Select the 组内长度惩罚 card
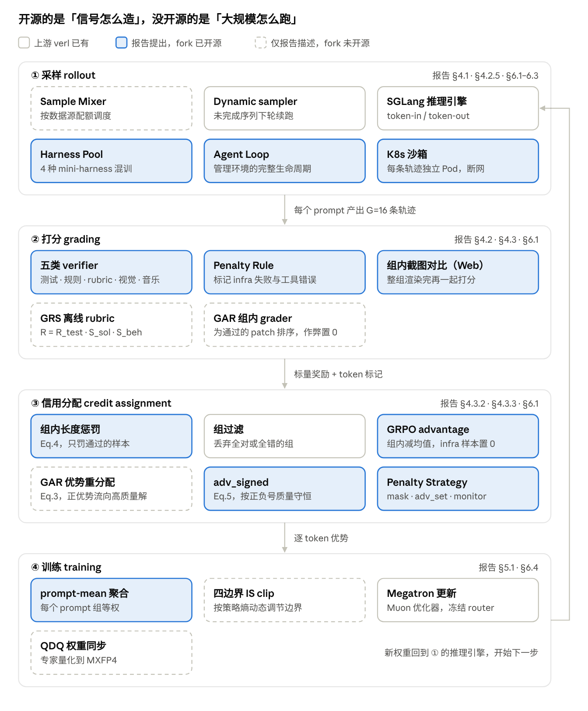Image resolution: width=588 pixels, height=711 pixels. click(x=112, y=436)
